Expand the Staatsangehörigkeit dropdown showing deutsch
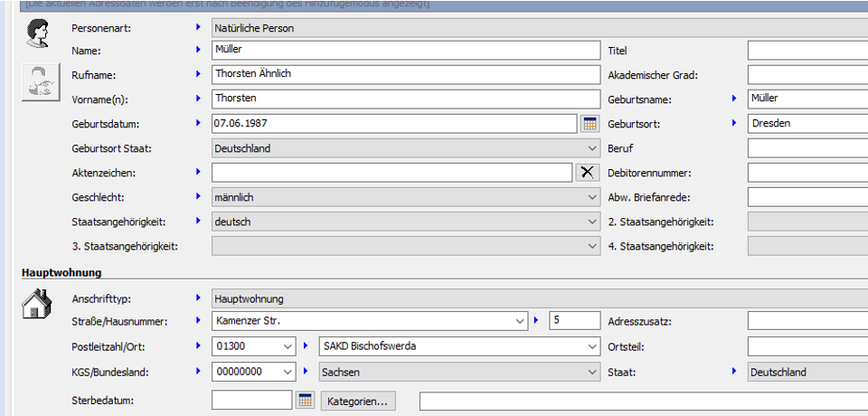868x416 pixels. (x=592, y=221)
